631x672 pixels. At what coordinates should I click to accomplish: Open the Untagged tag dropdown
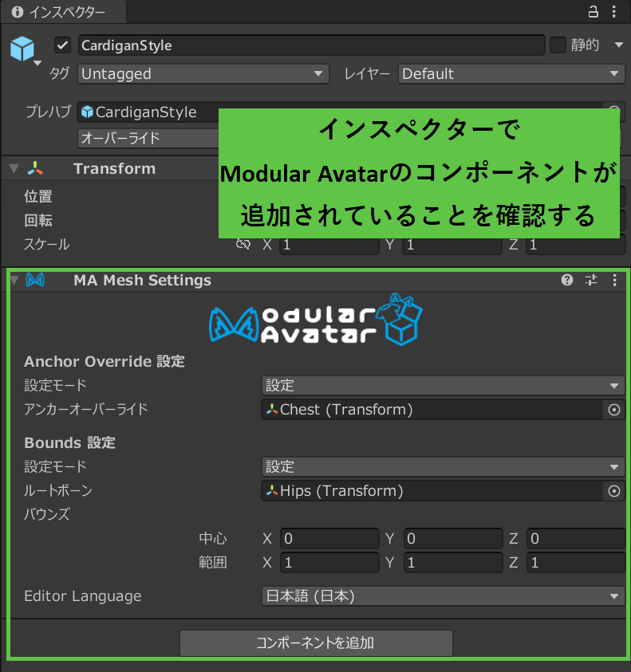click(x=203, y=73)
